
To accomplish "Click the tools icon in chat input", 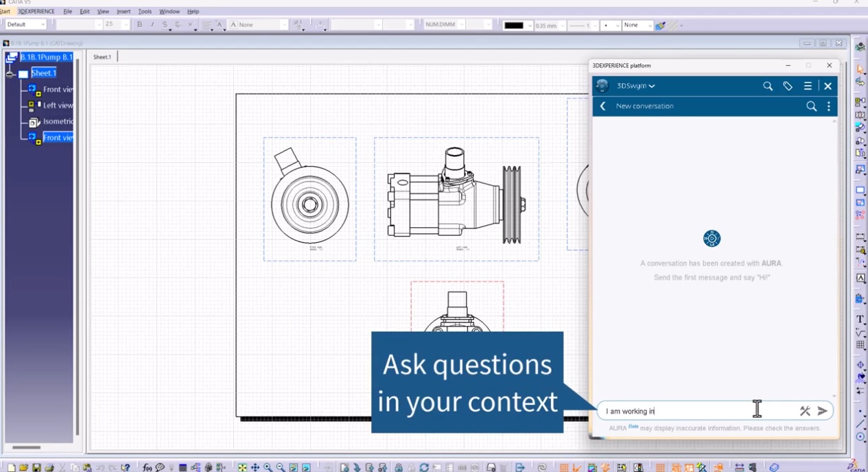I will tap(805, 411).
